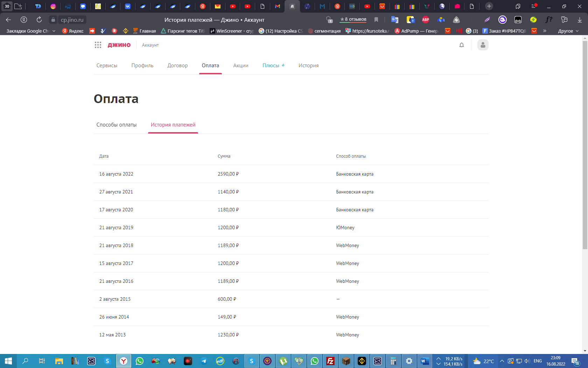Open browser downloads
The height and width of the screenshot is (368, 588).
pyautogui.click(x=580, y=20)
